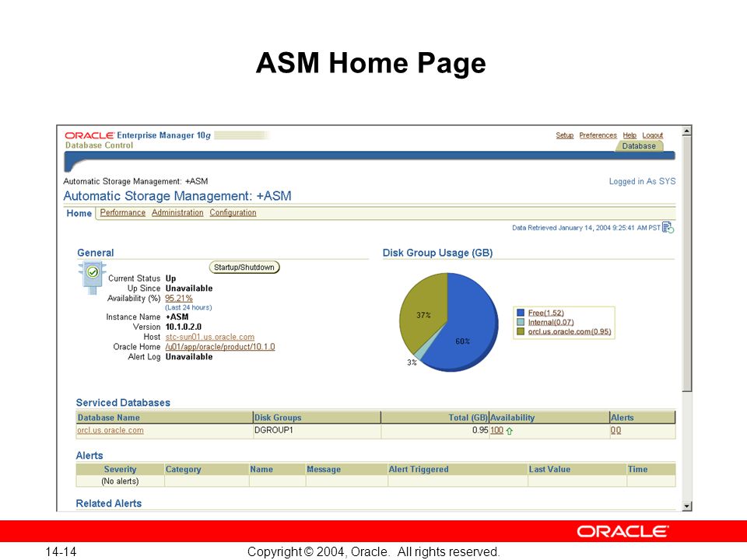The height and width of the screenshot is (560, 747).
Task: Click the scrollbar down arrow
Action: (x=686, y=506)
